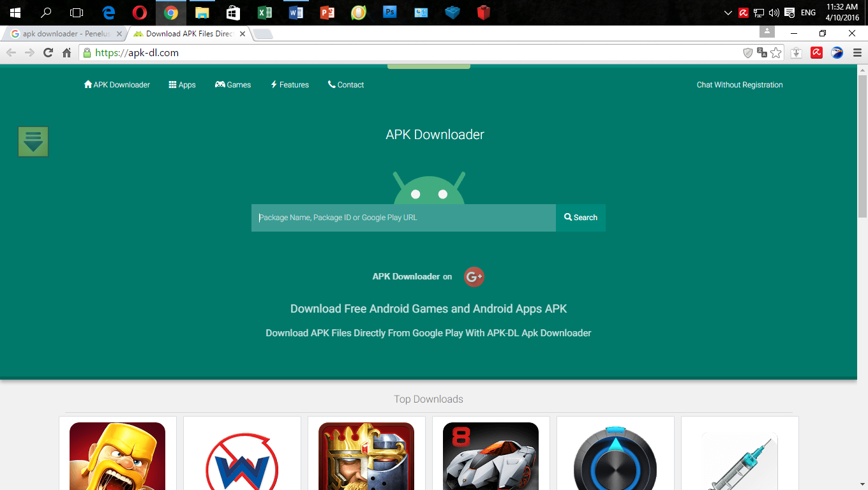Screen dimensions: 868x490
Task: Click the APK Downloader page heading
Action: 435,135
